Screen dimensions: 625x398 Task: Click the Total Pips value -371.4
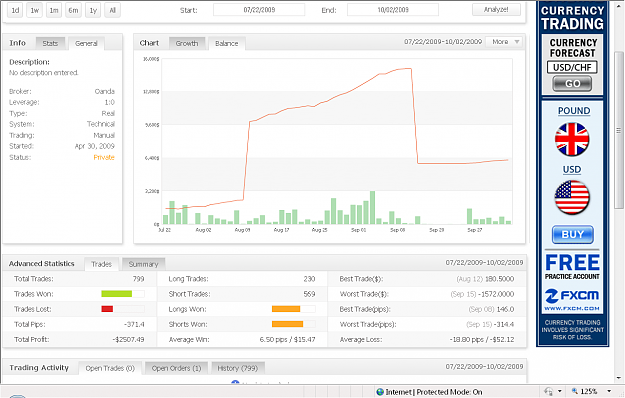(134, 324)
